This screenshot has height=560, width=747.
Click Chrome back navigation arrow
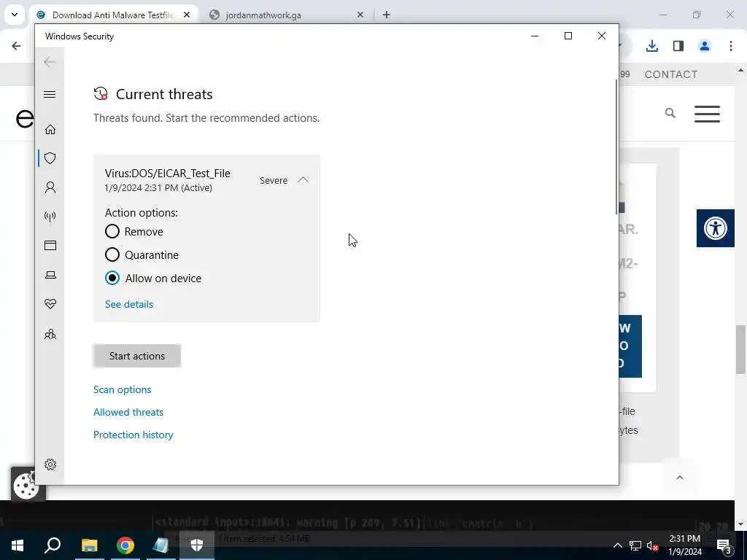pos(16,46)
